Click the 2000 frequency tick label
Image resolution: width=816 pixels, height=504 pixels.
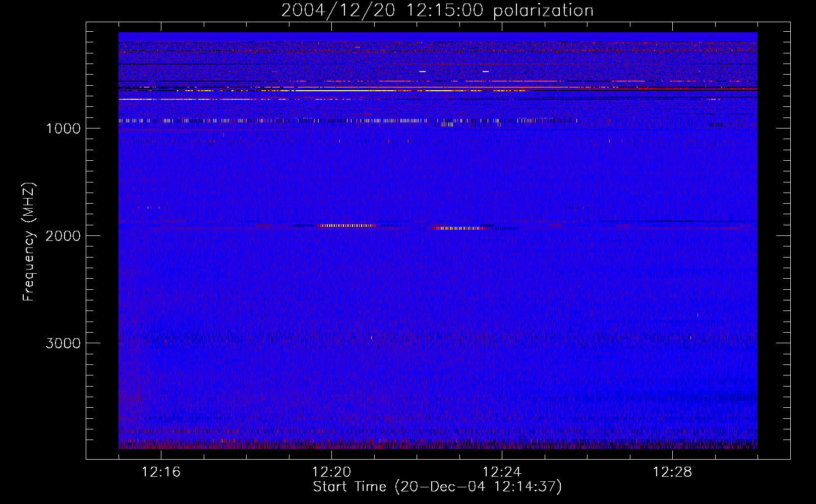[63, 236]
